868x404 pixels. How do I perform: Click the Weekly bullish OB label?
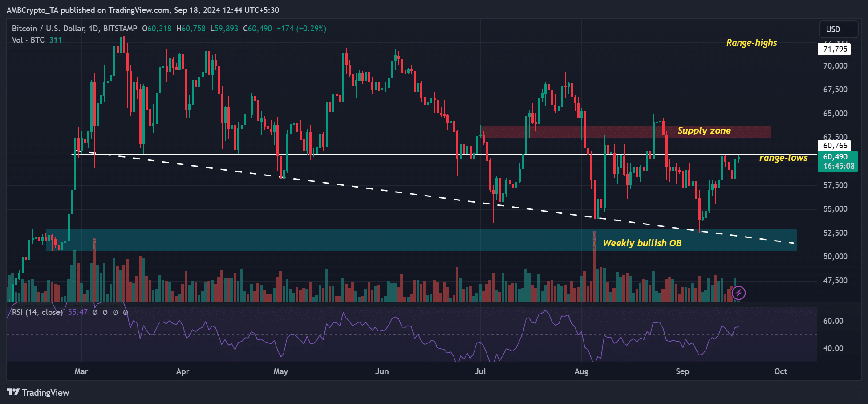(642, 243)
